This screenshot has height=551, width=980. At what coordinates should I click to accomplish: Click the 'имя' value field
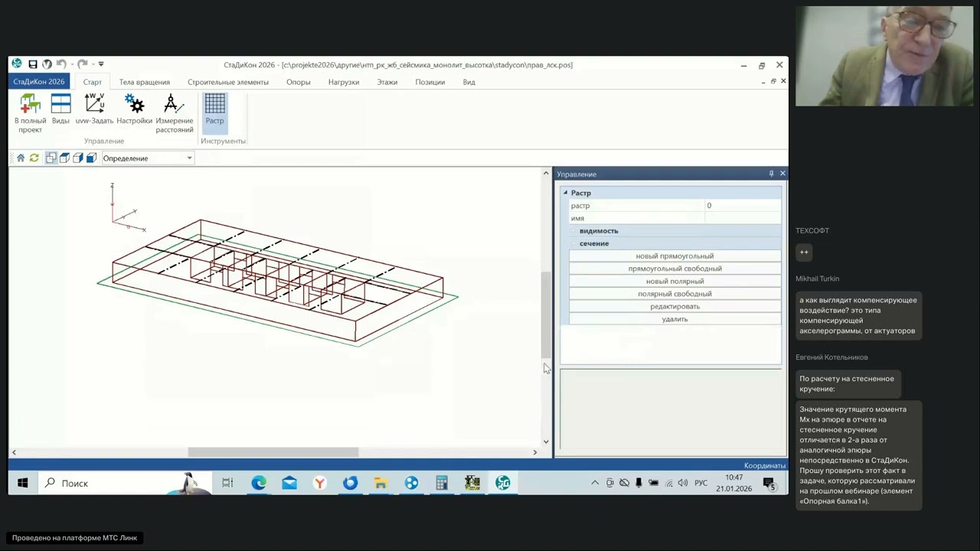click(742, 218)
